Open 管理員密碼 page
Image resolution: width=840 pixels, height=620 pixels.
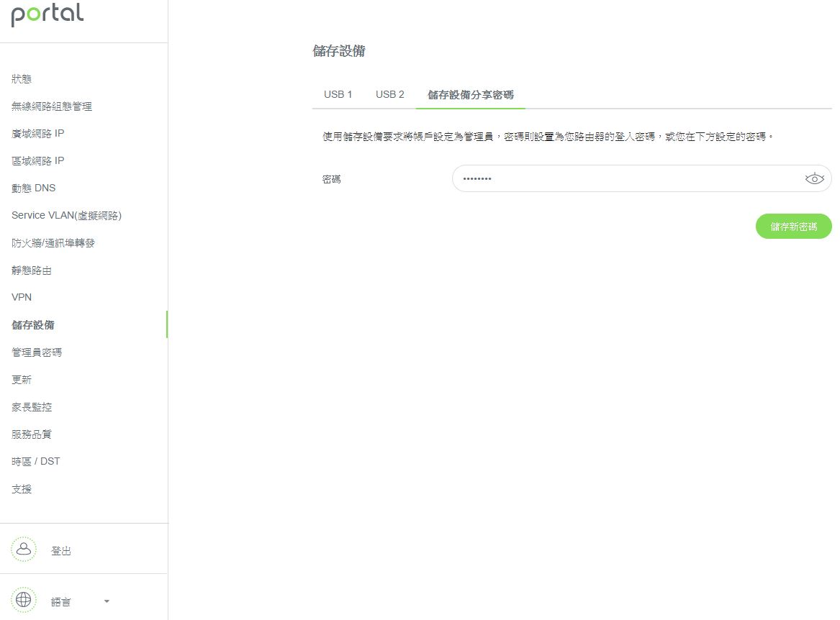[37, 352]
